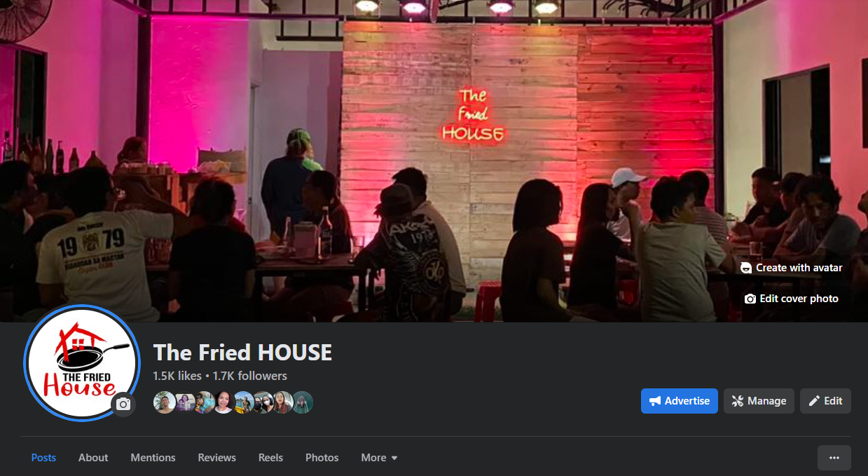This screenshot has width=868, height=476.
Task: Click the avatar icon beside Create with avatar
Action: tap(746, 268)
